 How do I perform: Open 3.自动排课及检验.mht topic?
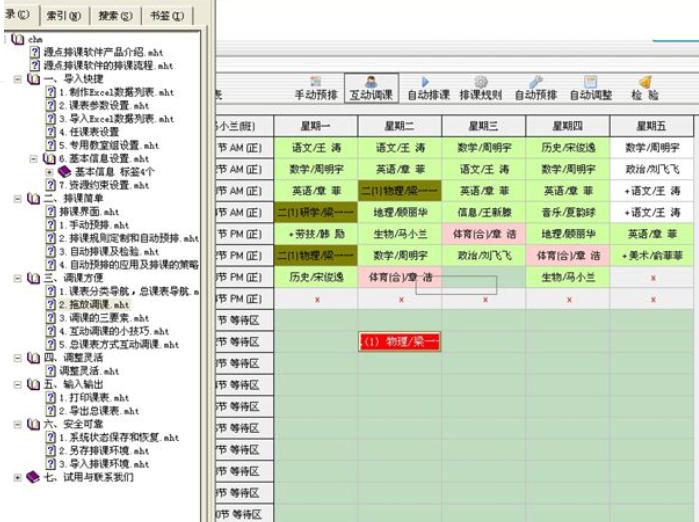point(109,252)
